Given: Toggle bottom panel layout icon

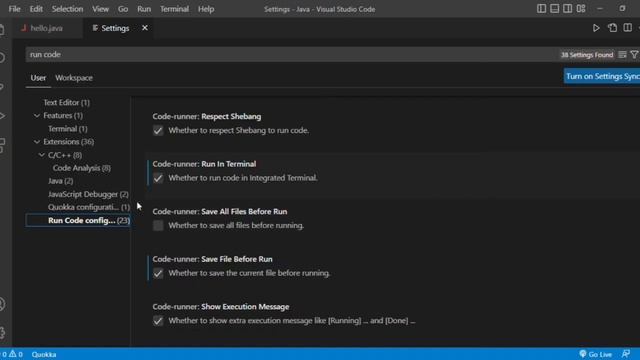Looking at the screenshot, I should coord(554,9).
